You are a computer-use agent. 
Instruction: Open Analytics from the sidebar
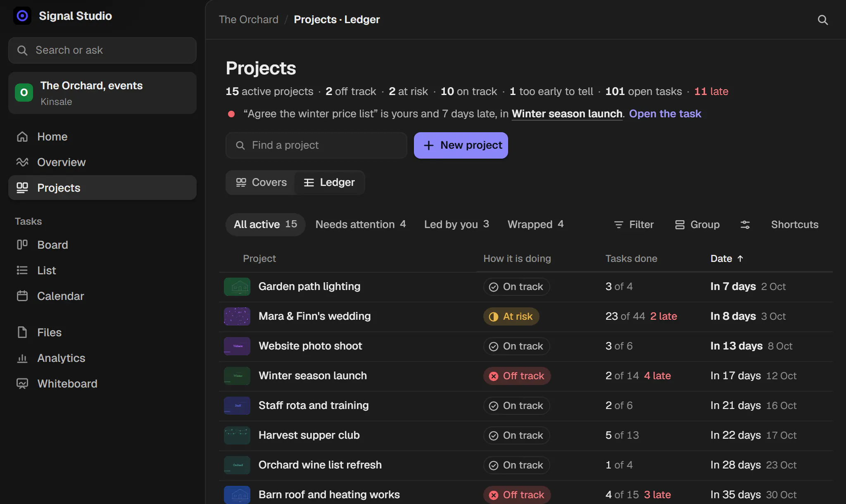(102, 358)
